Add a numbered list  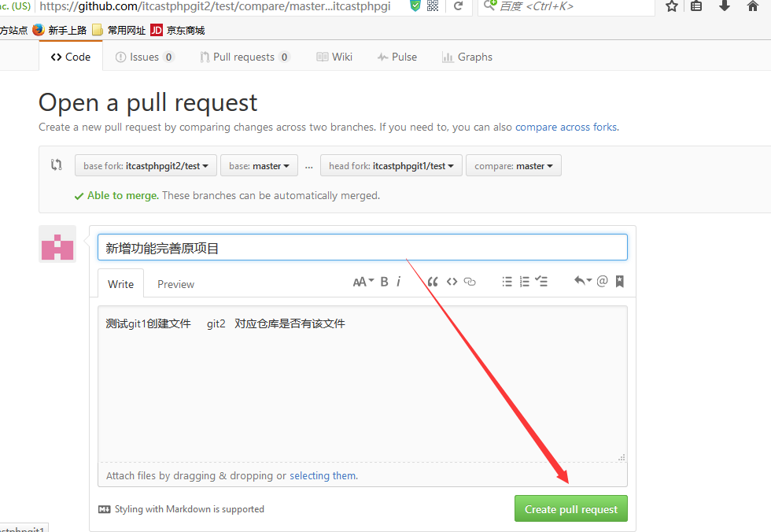525,282
